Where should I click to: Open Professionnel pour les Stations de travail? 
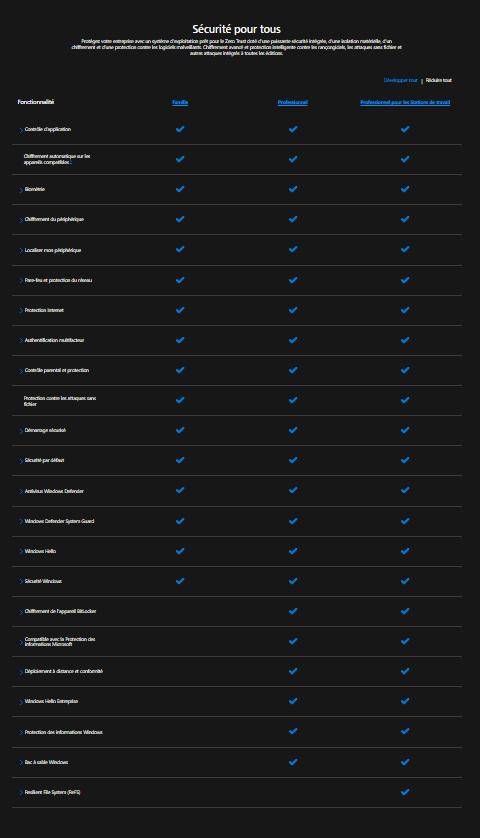tap(405, 102)
